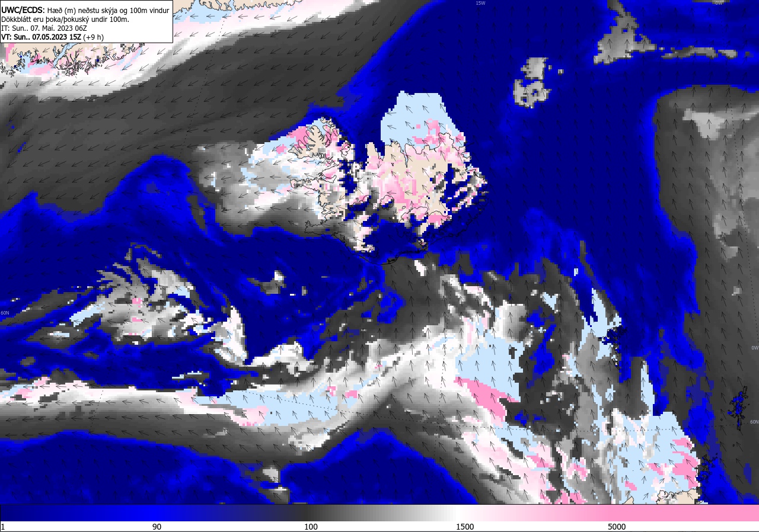This screenshot has width=759, height=532.
Task: Click the 'IT: Sun.. 07. Maí. 2023 06Z' line
Action: pyautogui.click(x=44, y=28)
